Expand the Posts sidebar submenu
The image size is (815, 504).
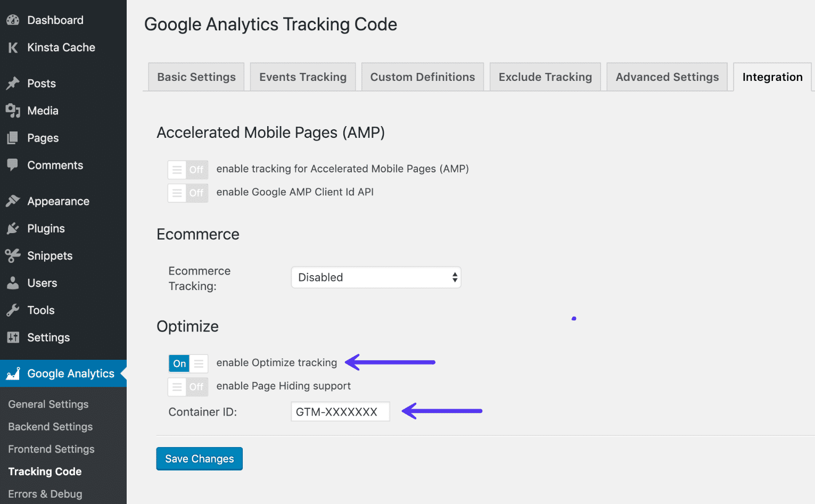(41, 83)
